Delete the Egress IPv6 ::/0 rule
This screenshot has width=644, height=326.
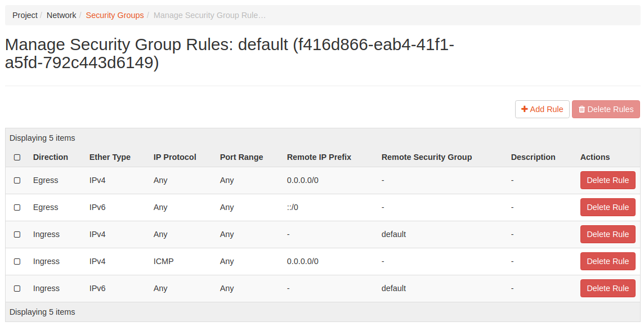[607, 207]
